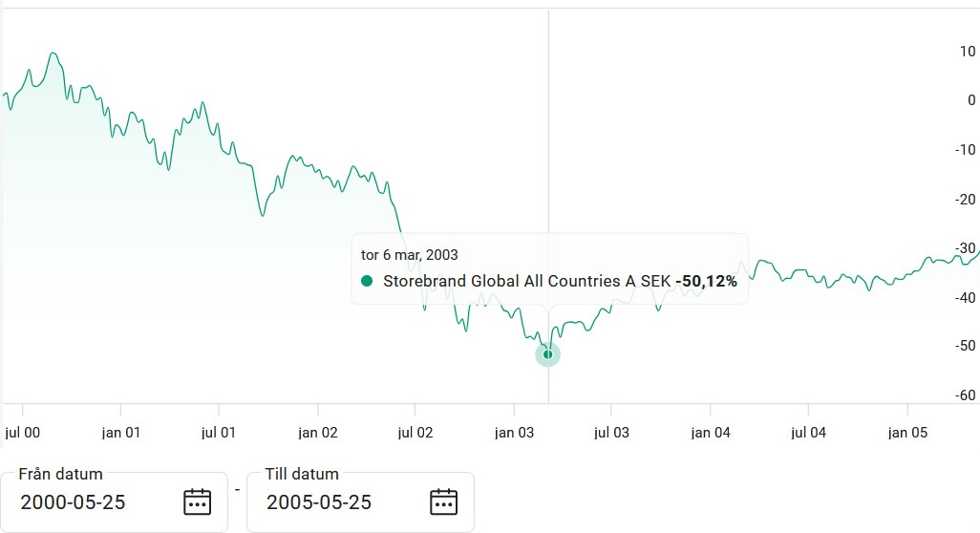The width and height of the screenshot is (980, 533).
Task: Focus the Från datum field showing 2000-05-25
Action: 96,501
